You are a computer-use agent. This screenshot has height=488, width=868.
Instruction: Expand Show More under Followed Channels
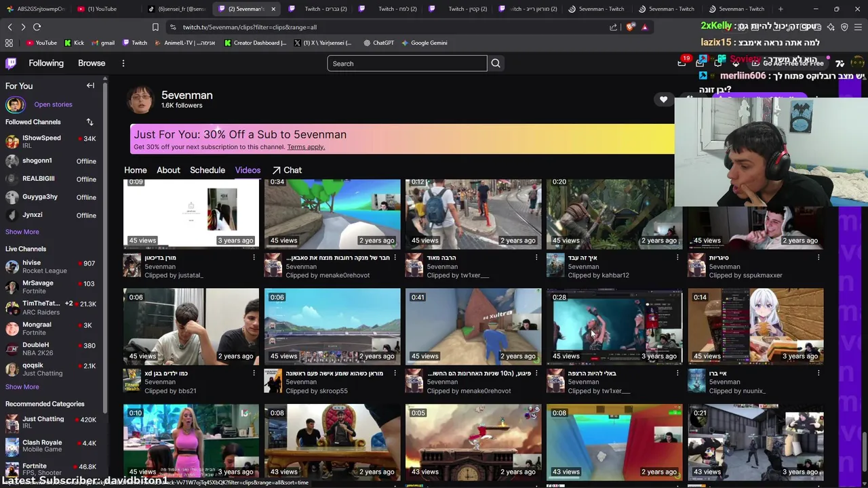click(x=22, y=232)
